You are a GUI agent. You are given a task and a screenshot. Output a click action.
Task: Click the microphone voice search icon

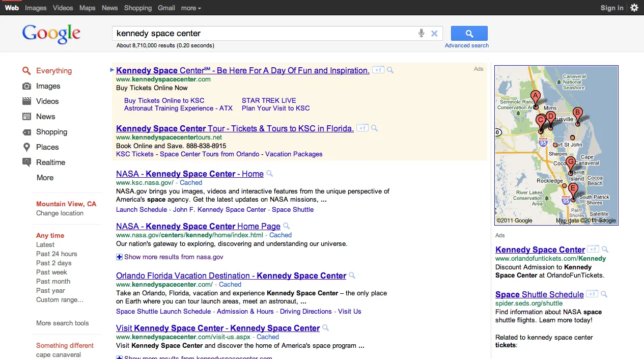pos(421,34)
